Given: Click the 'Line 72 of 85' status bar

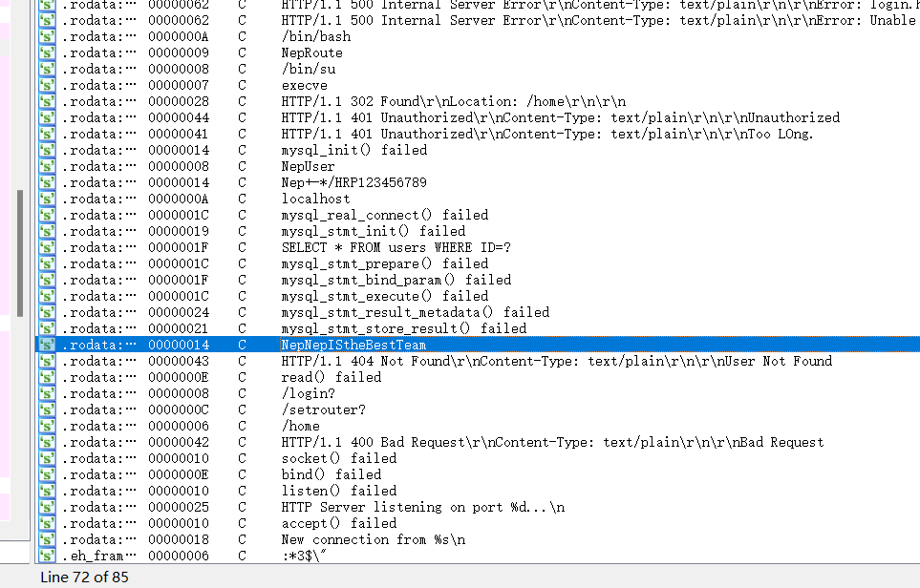Looking at the screenshot, I should click(x=84, y=577).
